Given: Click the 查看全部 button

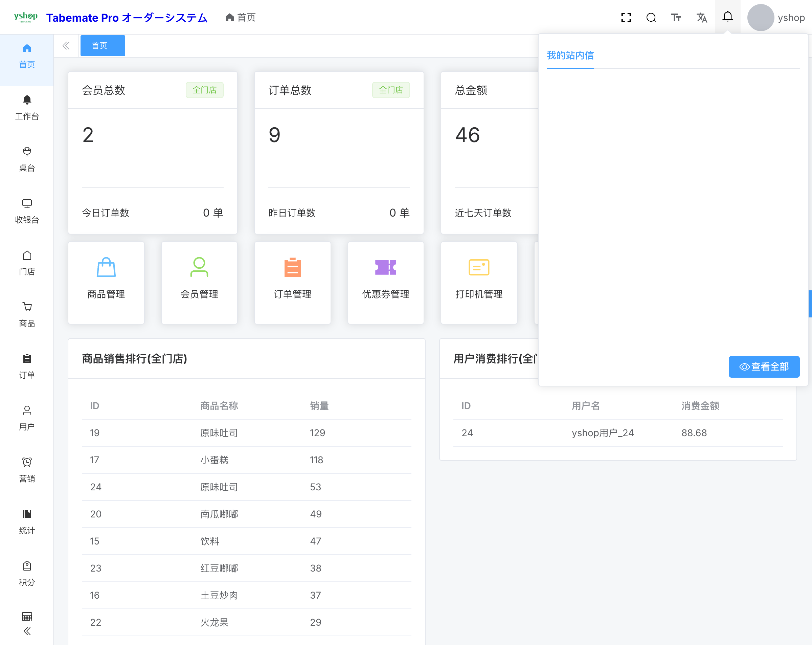Looking at the screenshot, I should click(x=764, y=366).
